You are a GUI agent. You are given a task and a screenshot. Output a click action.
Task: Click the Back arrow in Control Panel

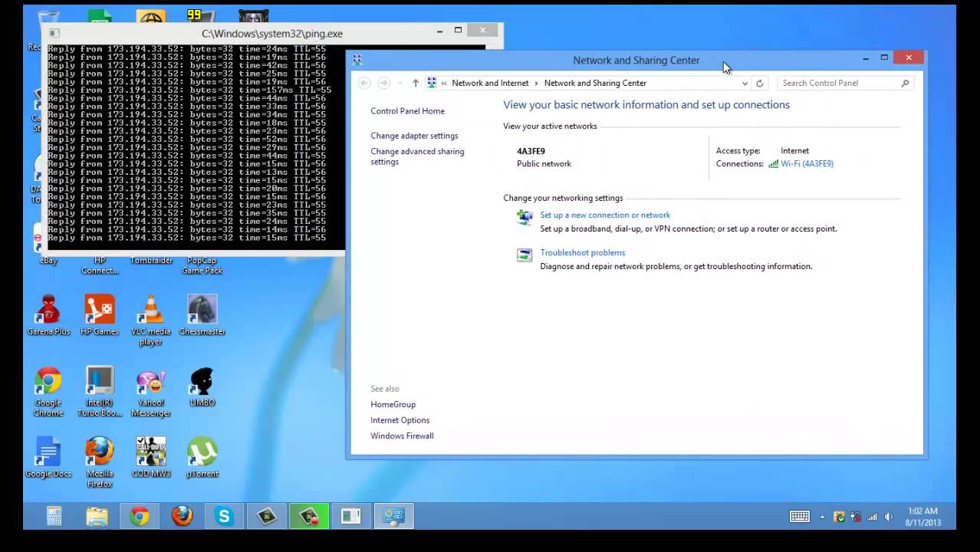point(364,83)
